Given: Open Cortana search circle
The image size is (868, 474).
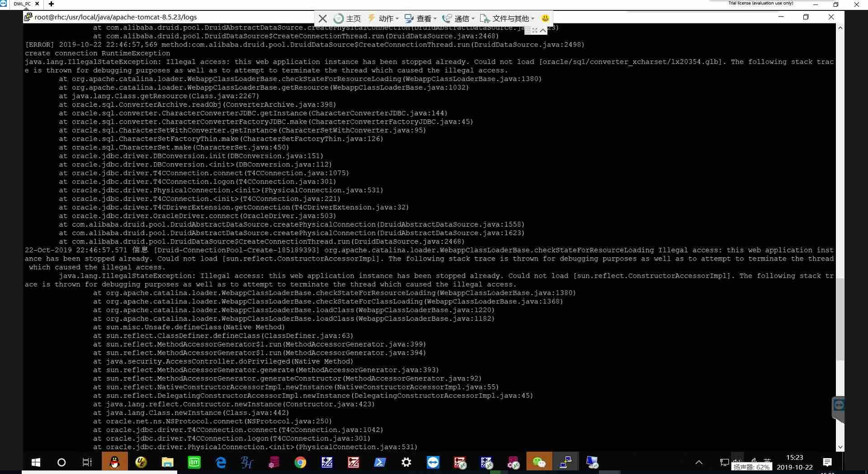Looking at the screenshot, I should tap(61, 462).
